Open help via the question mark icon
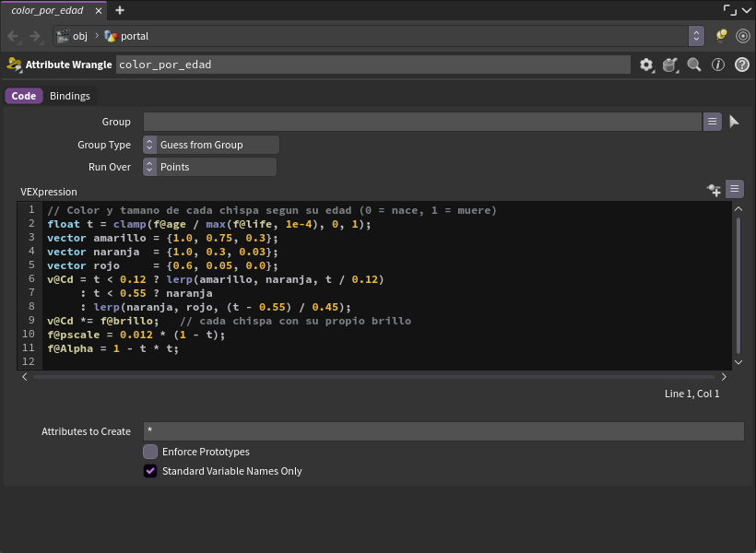Viewport: 756px width, 553px height. (x=742, y=65)
